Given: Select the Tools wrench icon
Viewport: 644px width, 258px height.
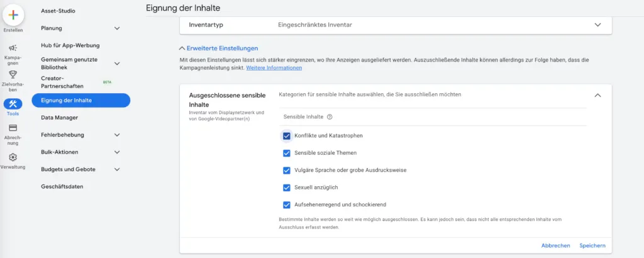Looking at the screenshot, I should click(13, 104).
